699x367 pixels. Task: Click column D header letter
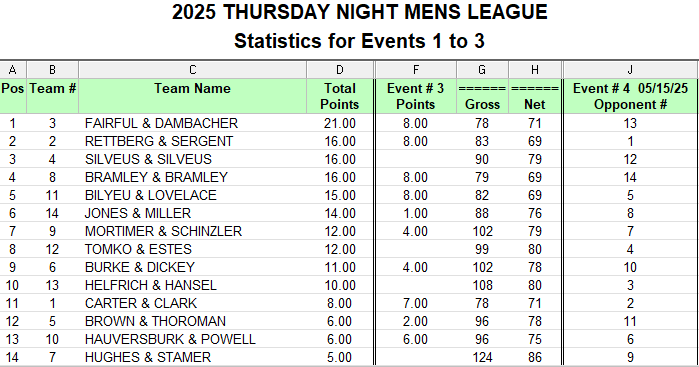[x=340, y=70]
